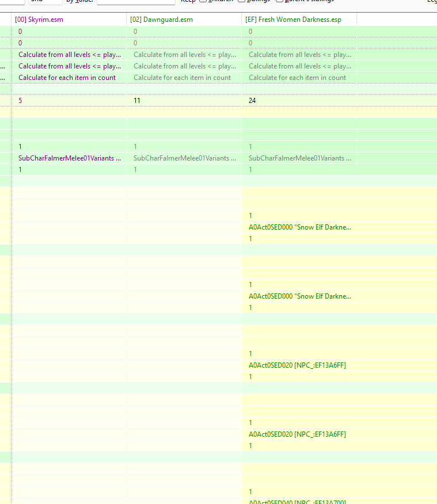
Task: Select the [02] Dawnguard.esm column header
Action: 184,20
